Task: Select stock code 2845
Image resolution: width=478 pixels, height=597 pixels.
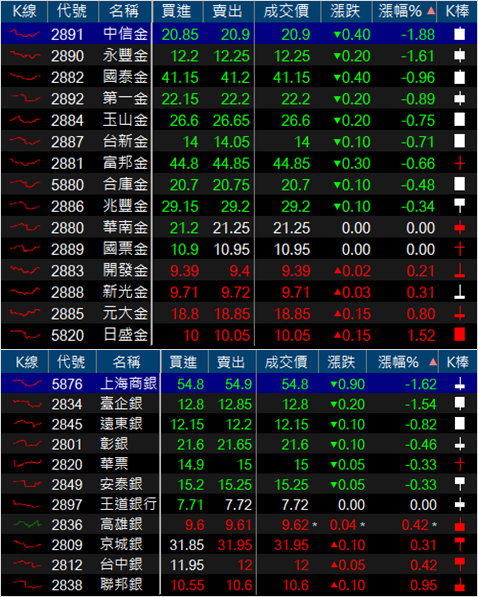Action: pyautogui.click(x=67, y=424)
